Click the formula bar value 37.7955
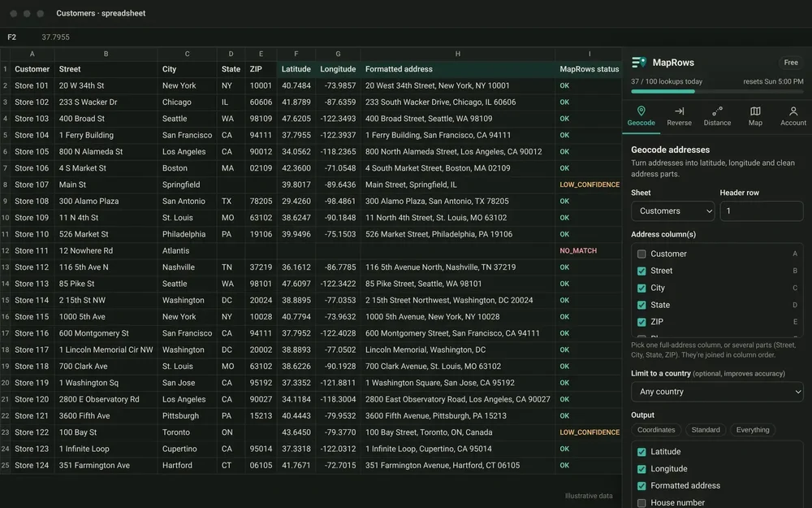The height and width of the screenshot is (508, 812). 55,37
